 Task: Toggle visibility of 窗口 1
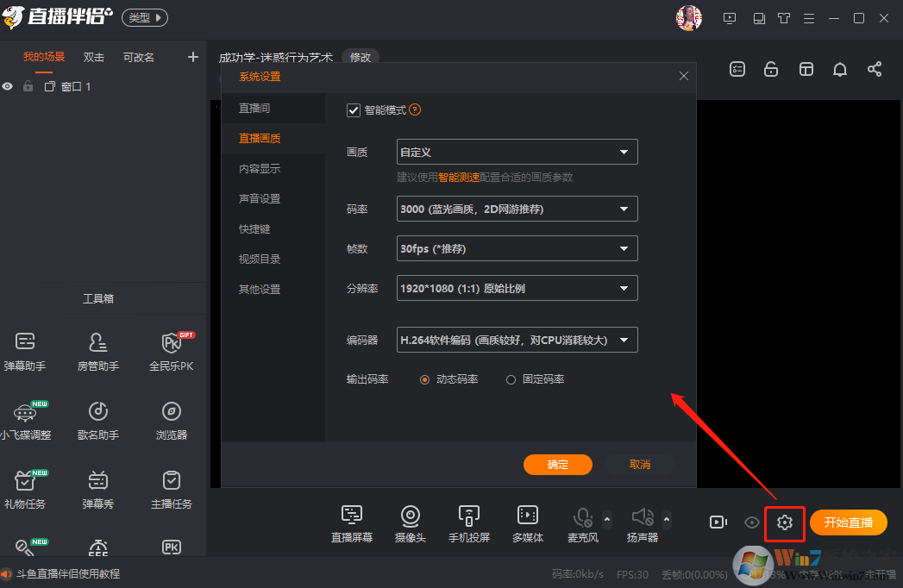(8, 86)
